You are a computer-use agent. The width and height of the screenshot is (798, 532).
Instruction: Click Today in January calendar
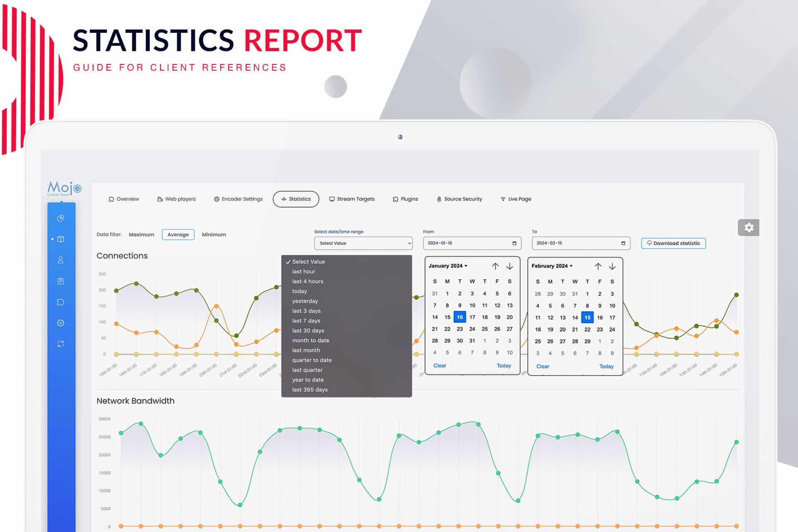[x=504, y=366]
